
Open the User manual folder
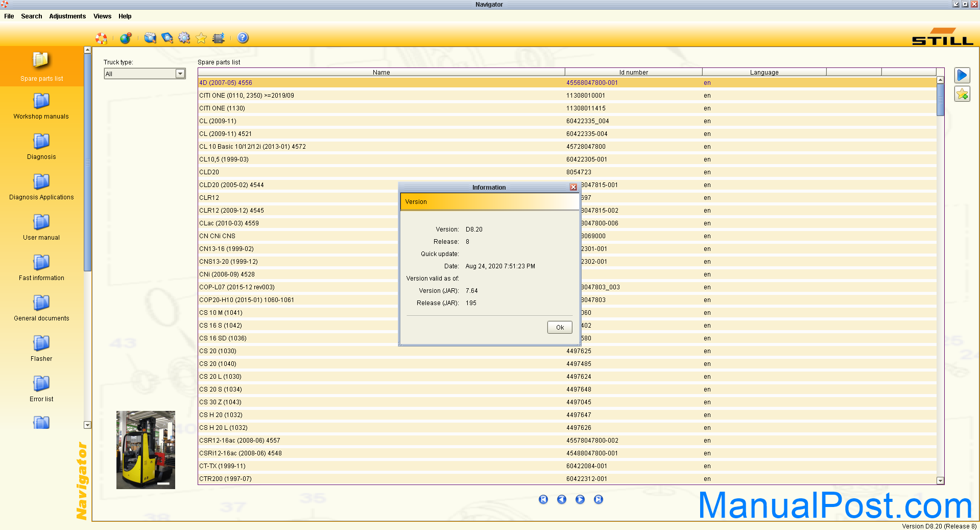41,227
